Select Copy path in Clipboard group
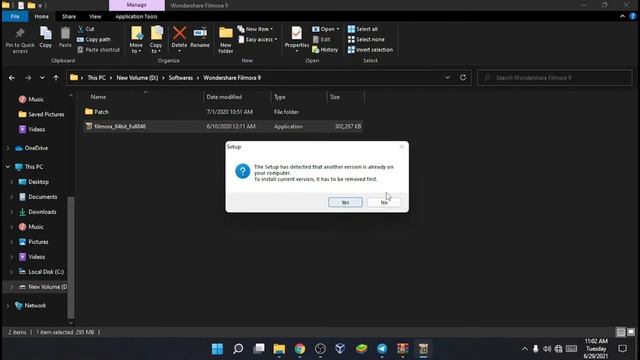Screen dimensions: 640x360 (94, 39)
